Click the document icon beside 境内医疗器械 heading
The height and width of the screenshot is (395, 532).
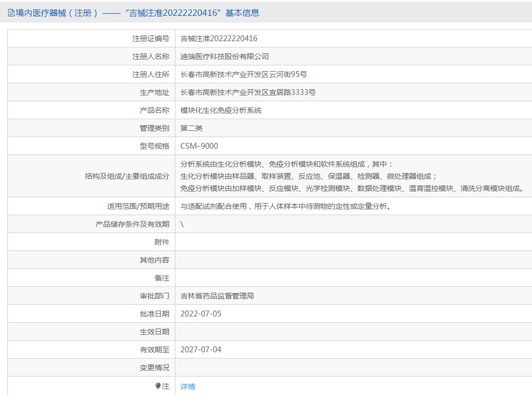pos(11,13)
